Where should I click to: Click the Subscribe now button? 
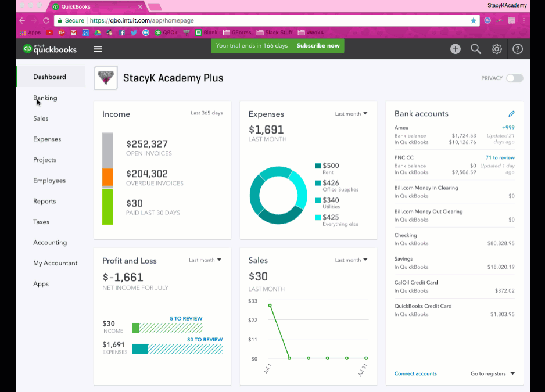(318, 46)
